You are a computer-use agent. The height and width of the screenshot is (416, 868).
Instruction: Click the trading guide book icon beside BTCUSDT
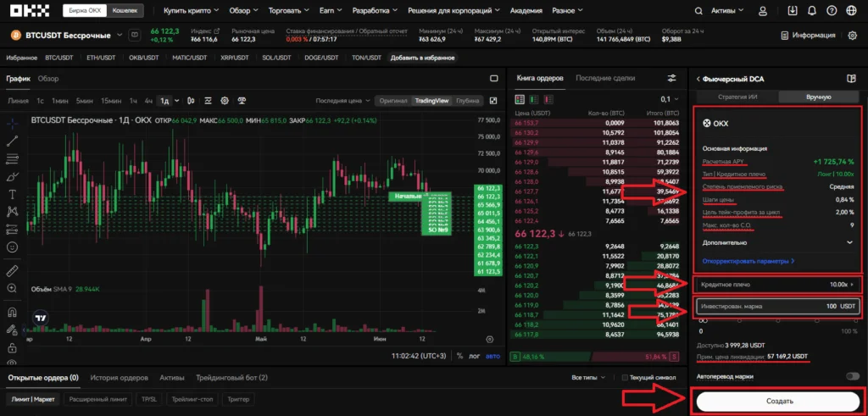coord(134,36)
